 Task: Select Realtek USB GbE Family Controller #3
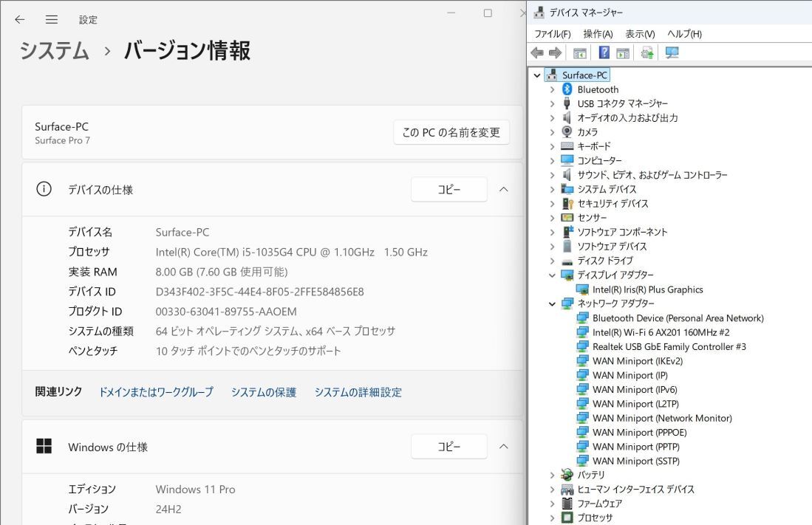pyautogui.click(x=669, y=347)
